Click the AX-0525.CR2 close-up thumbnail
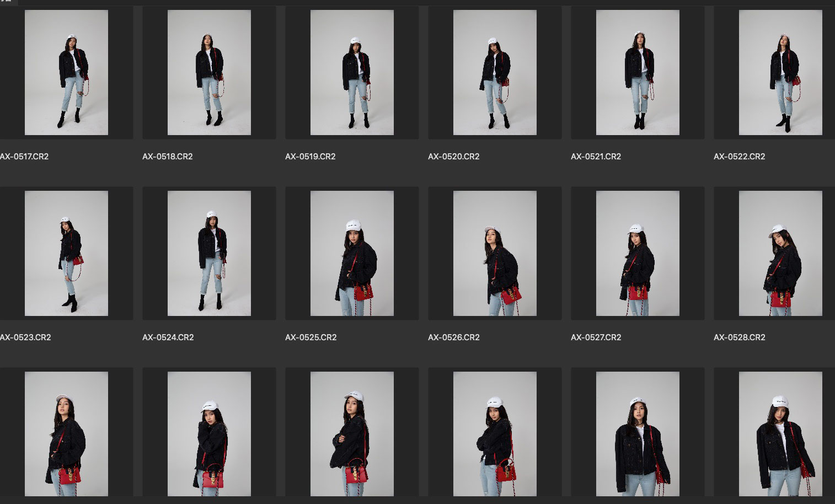835x504 pixels. pos(352,254)
